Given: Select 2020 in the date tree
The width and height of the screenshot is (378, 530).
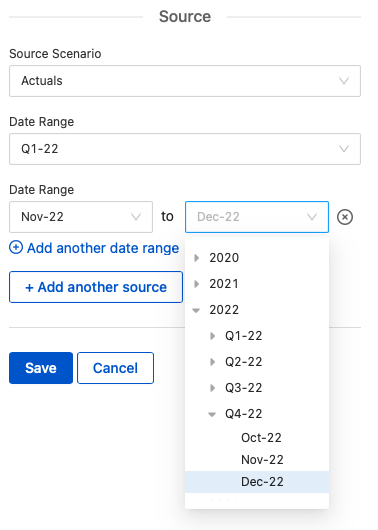Looking at the screenshot, I should pos(224,258).
